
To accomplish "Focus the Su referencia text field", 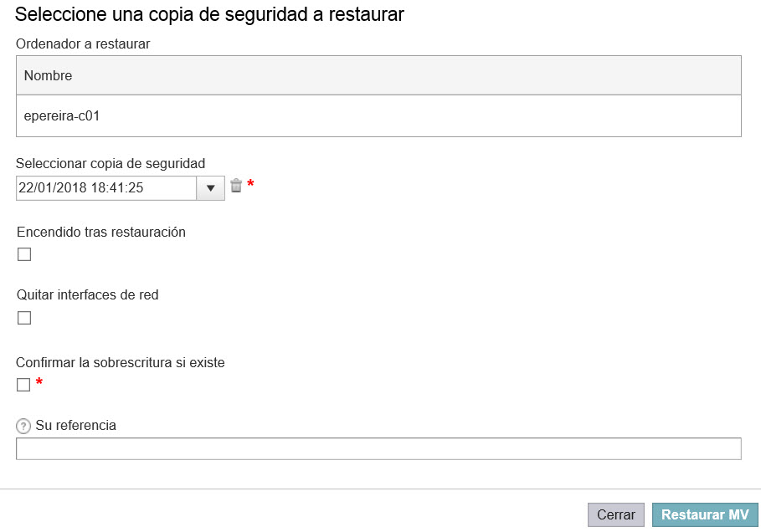I will click(x=378, y=448).
